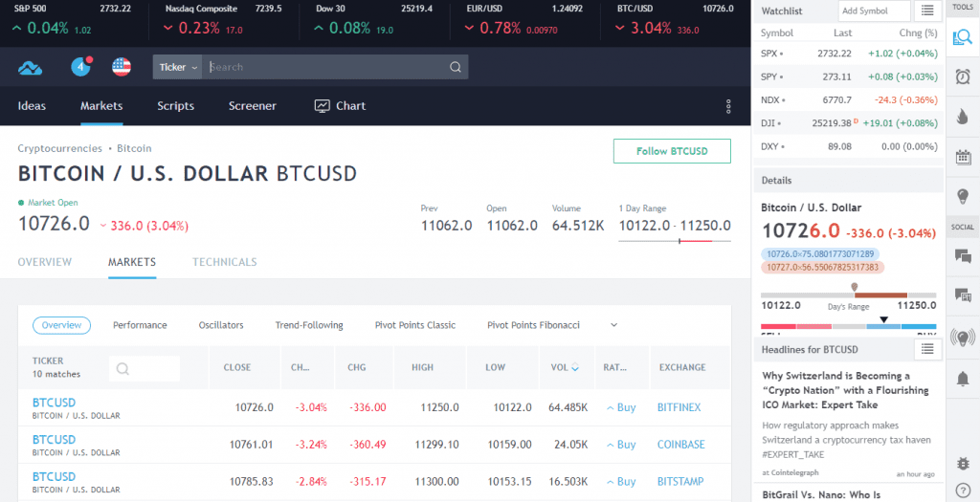Open the three-dot more menu in navigation
The image size is (980, 502).
tap(728, 106)
